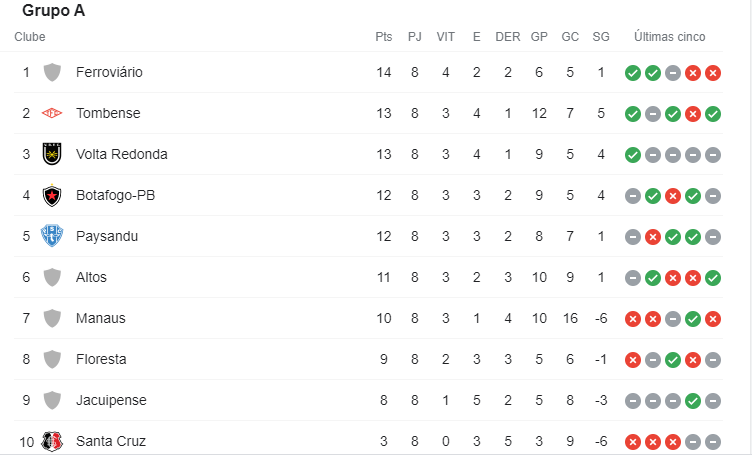Click Ferroviário's gray placeholder shield icon
Image resolution: width=752 pixels, height=456 pixels.
click(x=52, y=72)
